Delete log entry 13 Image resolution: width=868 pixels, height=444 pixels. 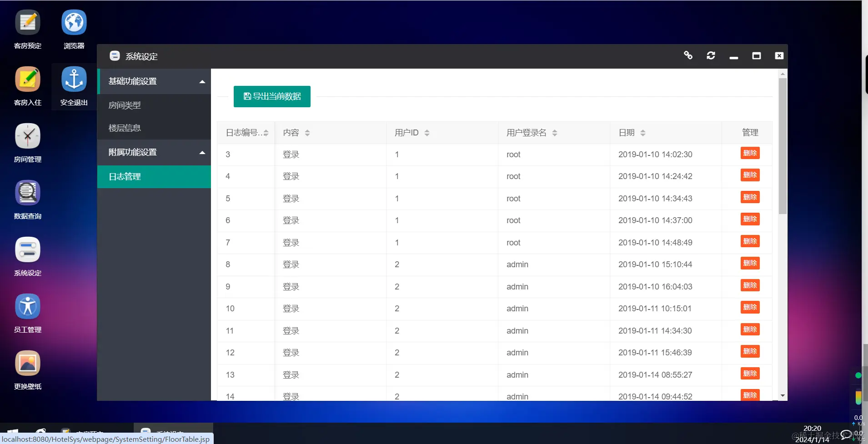750,374
